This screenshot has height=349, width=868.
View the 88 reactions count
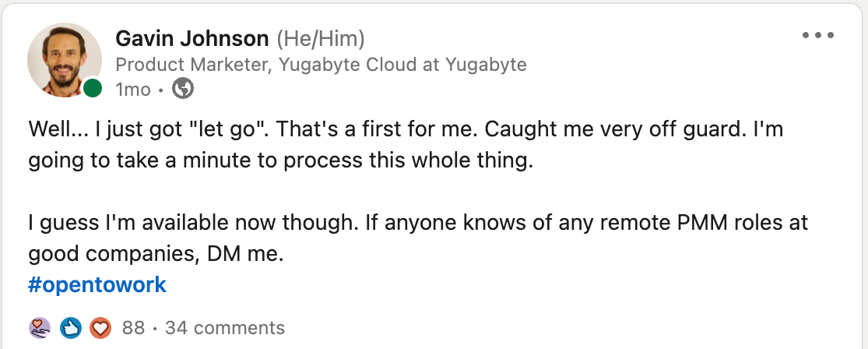click(x=134, y=328)
